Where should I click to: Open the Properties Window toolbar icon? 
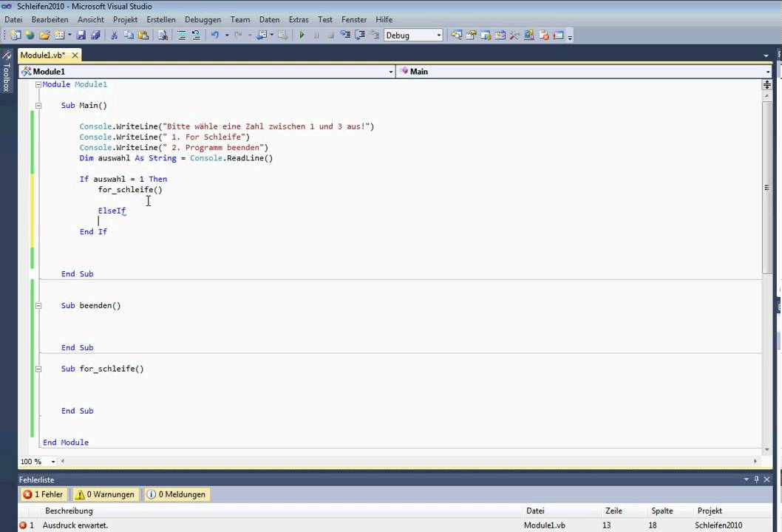(x=471, y=35)
